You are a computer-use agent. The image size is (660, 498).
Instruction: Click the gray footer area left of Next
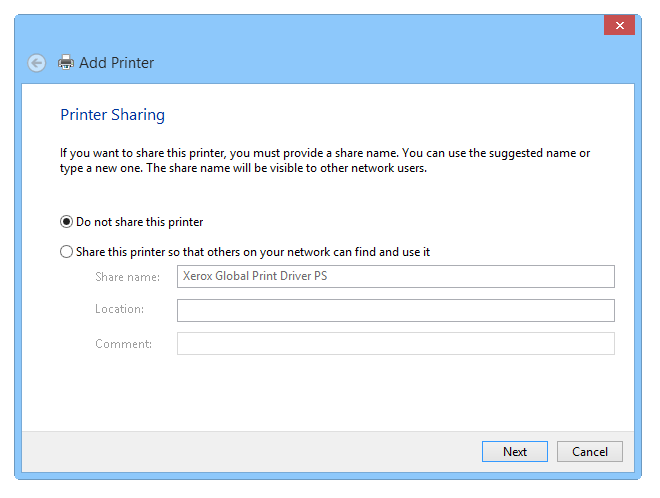coord(250,451)
